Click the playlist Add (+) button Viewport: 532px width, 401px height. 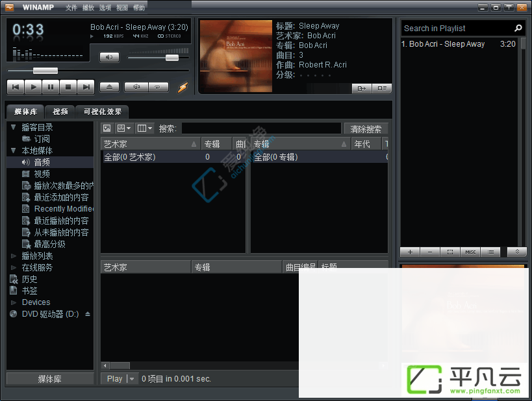(410, 252)
